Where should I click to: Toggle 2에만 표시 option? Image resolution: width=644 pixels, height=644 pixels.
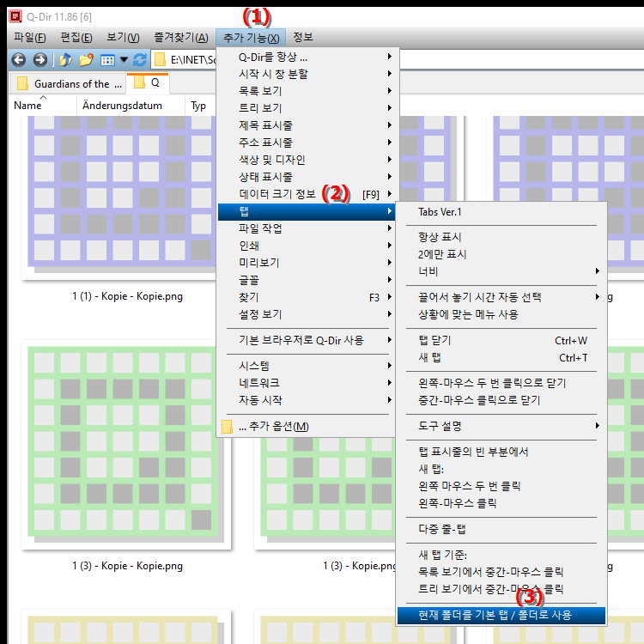point(501,255)
